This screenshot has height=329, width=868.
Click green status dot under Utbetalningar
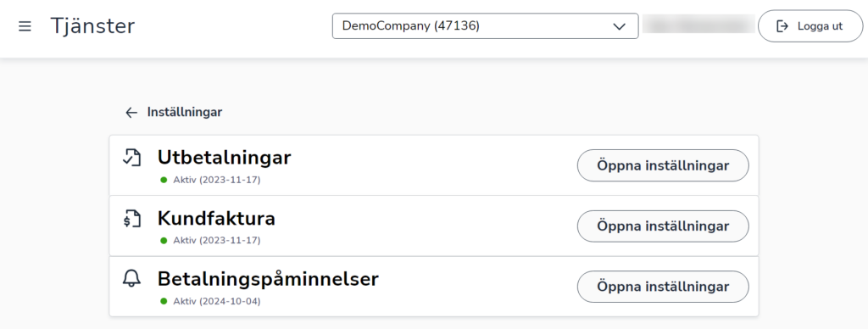(x=164, y=180)
